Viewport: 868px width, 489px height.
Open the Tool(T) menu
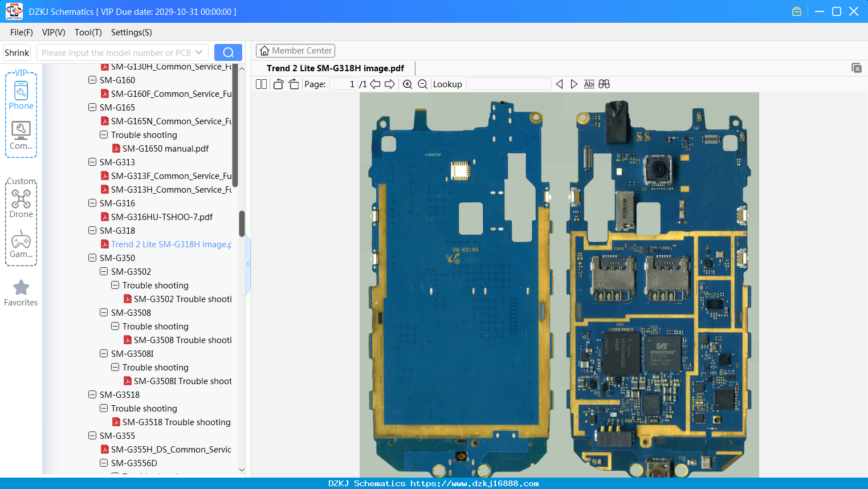(88, 32)
